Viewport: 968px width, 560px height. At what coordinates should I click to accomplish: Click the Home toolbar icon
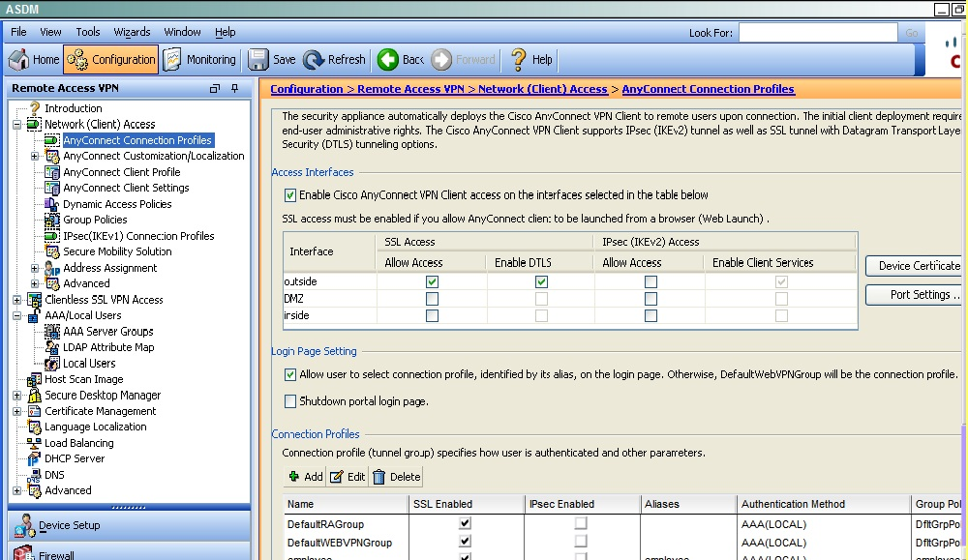click(18, 59)
